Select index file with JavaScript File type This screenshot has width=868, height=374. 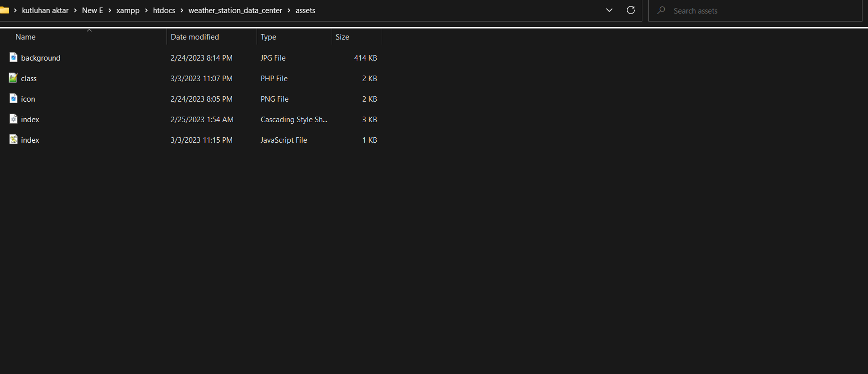click(x=30, y=140)
